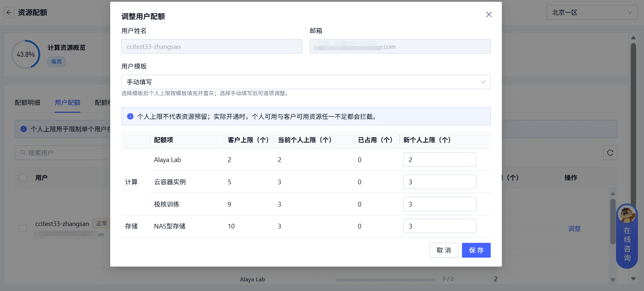Viewport: 644px width, 291px height.
Task: Click the page scrollbar up arrow
Action: (633, 38)
